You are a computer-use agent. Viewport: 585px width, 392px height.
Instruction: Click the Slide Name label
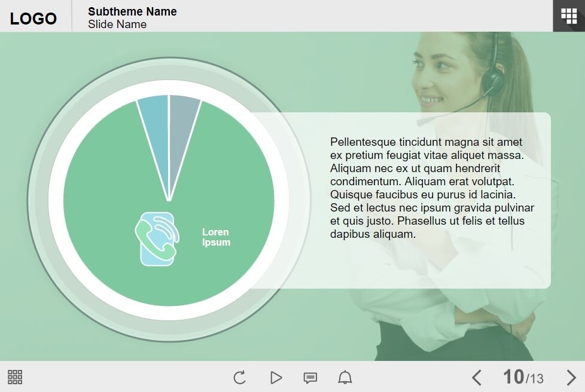[x=117, y=24]
